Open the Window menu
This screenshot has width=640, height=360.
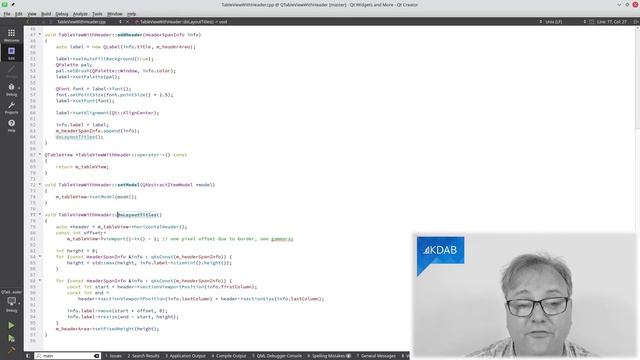tap(115, 13)
